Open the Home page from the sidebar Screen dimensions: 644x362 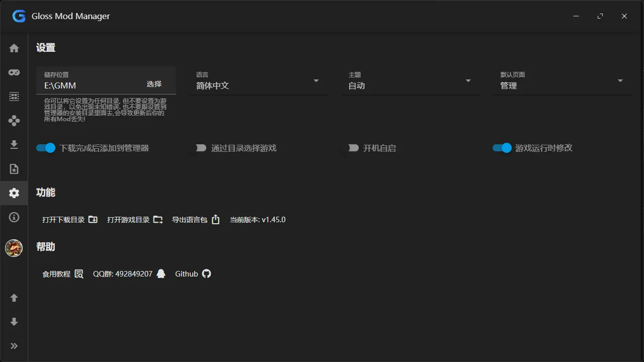(x=14, y=48)
